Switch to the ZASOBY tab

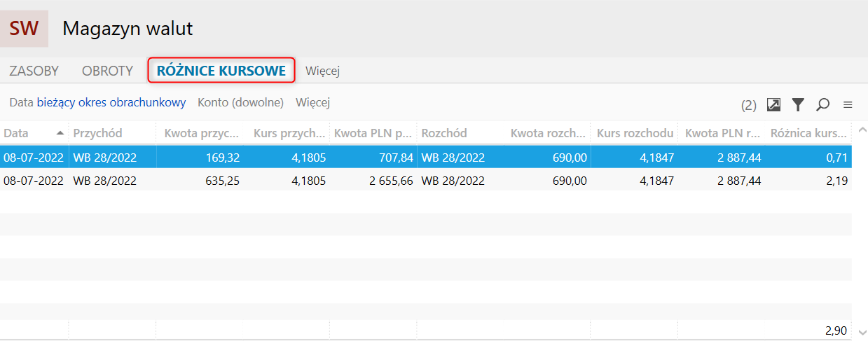coord(34,71)
